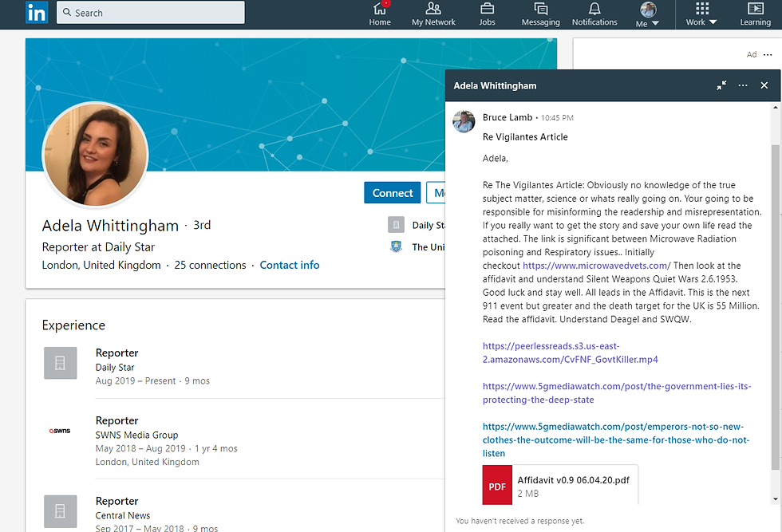Open the university education link
Viewport: 782px width, 532px height.
417,246
